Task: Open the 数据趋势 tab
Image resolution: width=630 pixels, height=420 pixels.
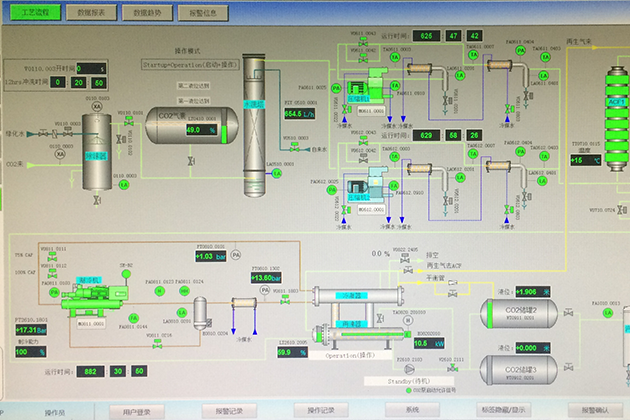Action: [150, 13]
